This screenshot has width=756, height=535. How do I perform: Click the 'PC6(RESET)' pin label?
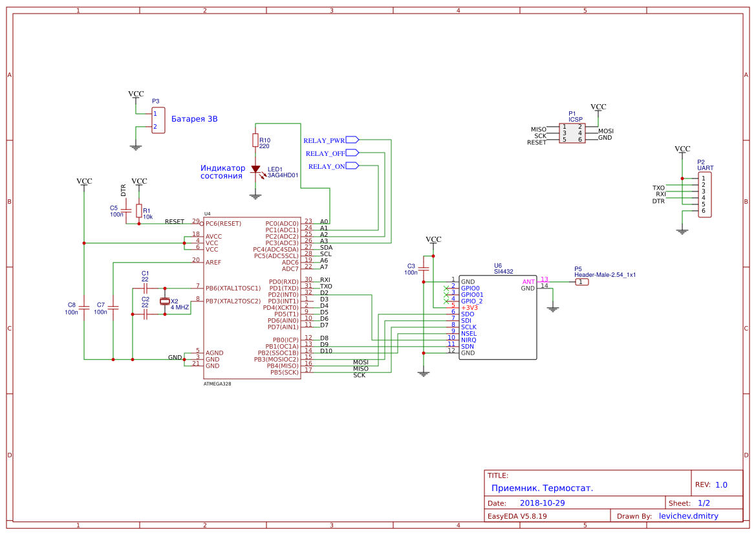pos(223,224)
